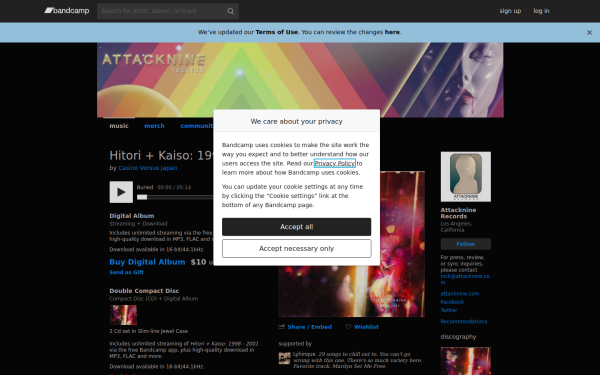Dismiss the Terms of Use banner
Image resolution: width=600 pixels, height=375 pixels.
click(589, 33)
